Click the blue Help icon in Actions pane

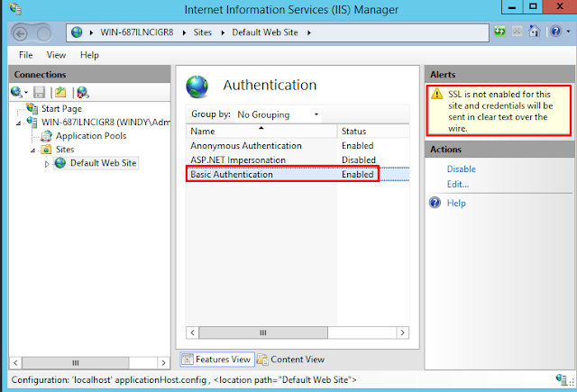point(435,203)
